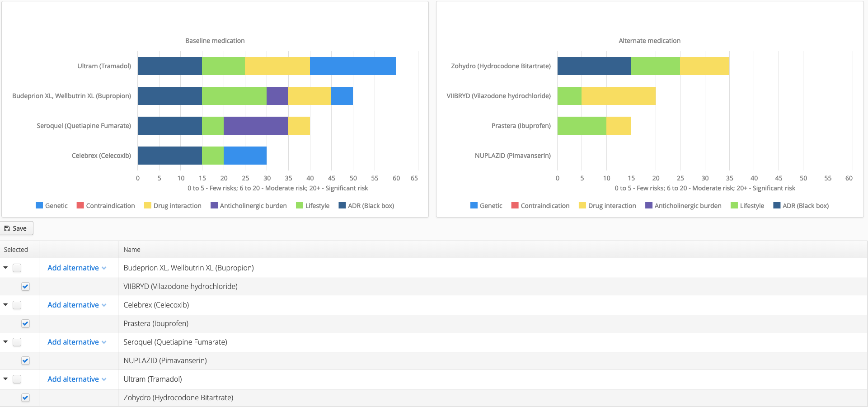The height and width of the screenshot is (407, 868).
Task: Click the Name column header
Action: [x=493, y=250]
